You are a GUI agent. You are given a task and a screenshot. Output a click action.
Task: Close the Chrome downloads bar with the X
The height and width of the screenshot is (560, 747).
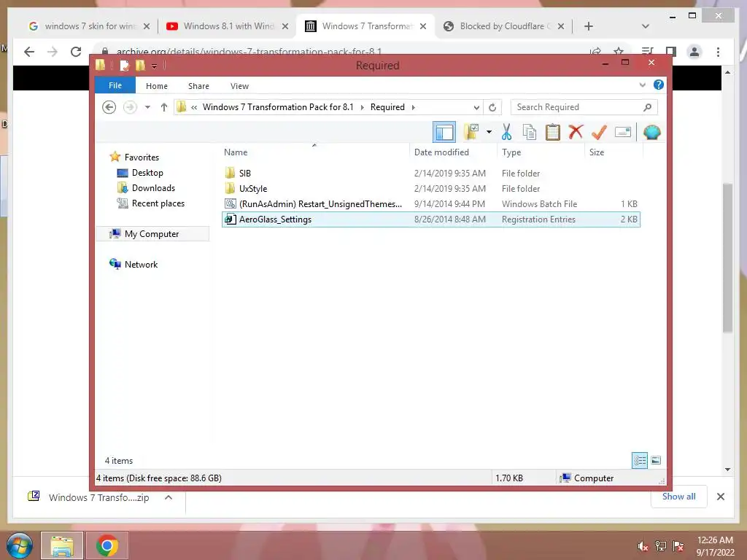click(x=720, y=497)
